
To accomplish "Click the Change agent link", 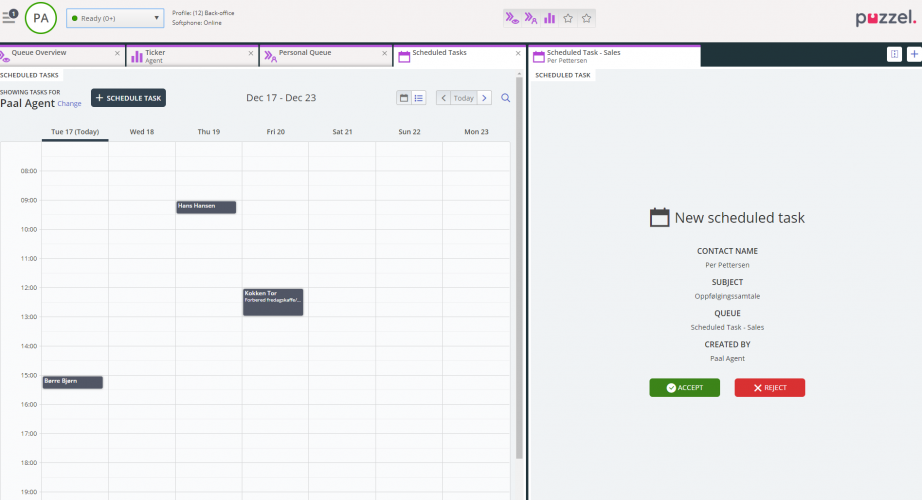I will pos(70,103).
